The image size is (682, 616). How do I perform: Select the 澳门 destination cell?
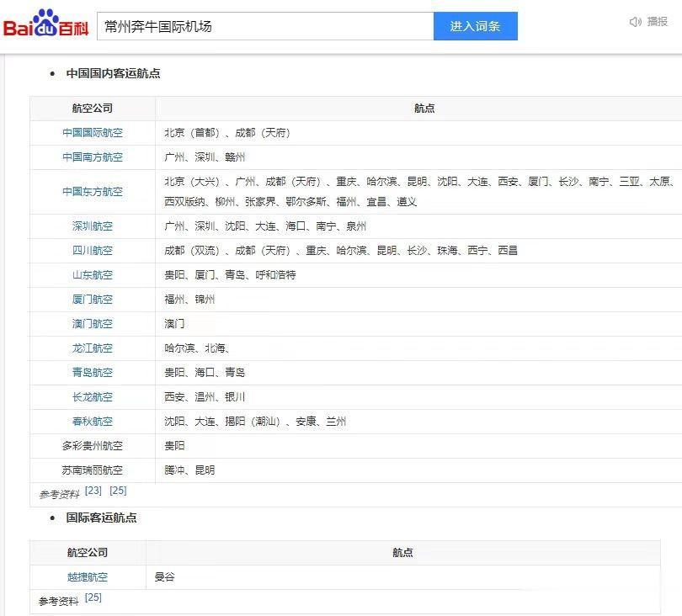418,323
